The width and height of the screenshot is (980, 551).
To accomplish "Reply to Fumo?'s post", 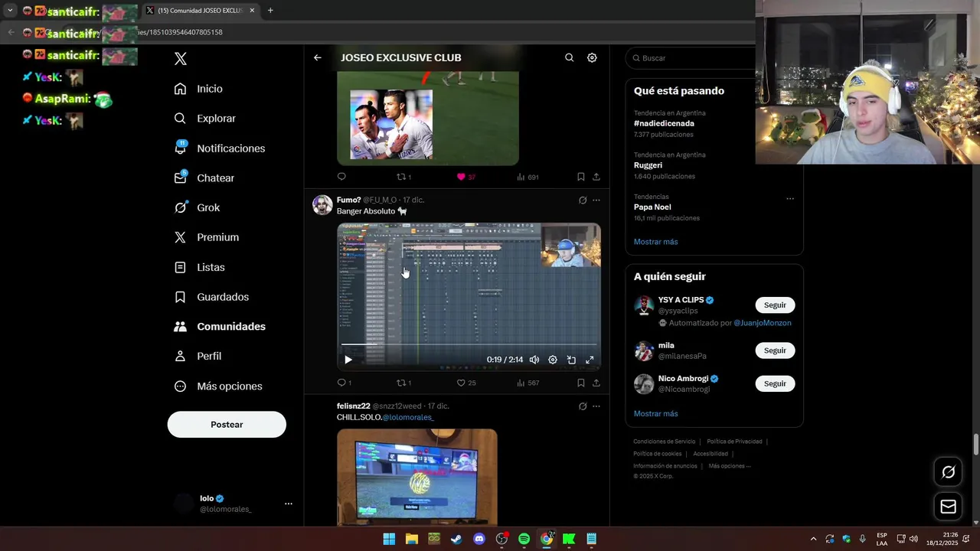I will click(x=341, y=383).
